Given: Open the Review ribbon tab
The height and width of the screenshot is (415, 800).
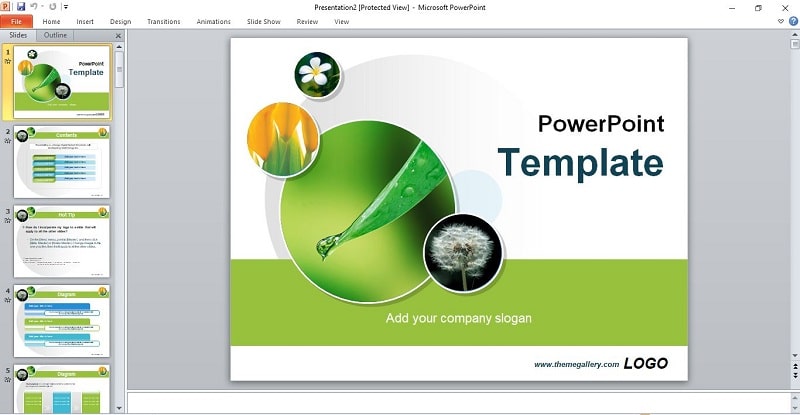Looking at the screenshot, I should (307, 21).
